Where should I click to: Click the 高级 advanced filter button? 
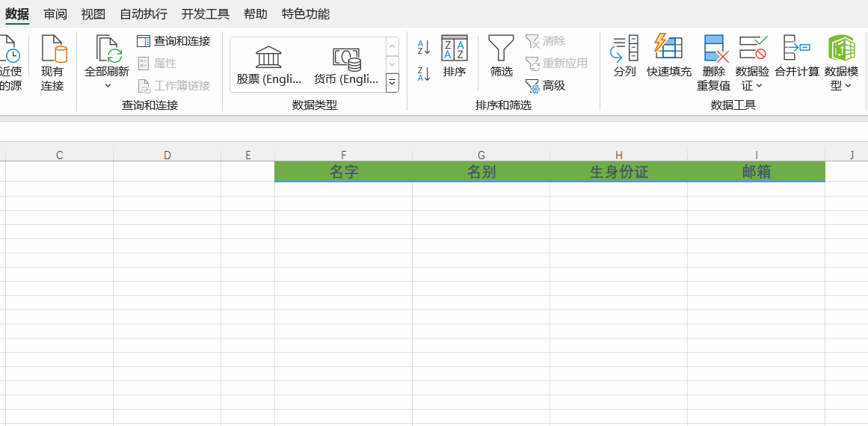(546, 86)
